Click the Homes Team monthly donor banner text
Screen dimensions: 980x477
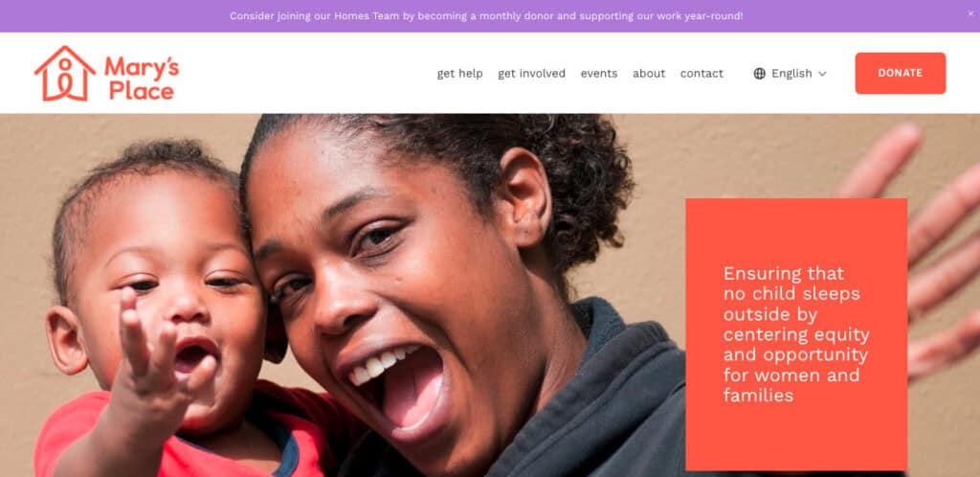coord(486,15)
